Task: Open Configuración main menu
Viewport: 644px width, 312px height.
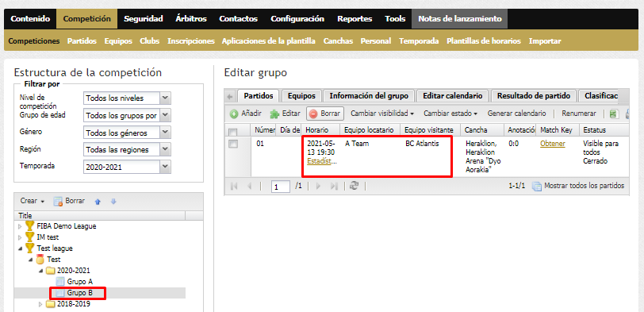Action: pos(297,18)
